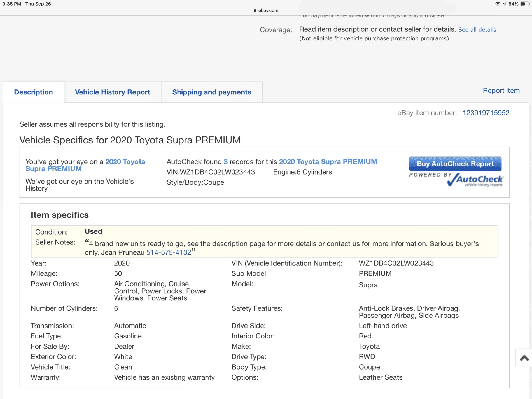Select the Style/Body:Coupe text
Image resolution: width=532 pixels, height=399 pixels.
(x=195, y=182)
